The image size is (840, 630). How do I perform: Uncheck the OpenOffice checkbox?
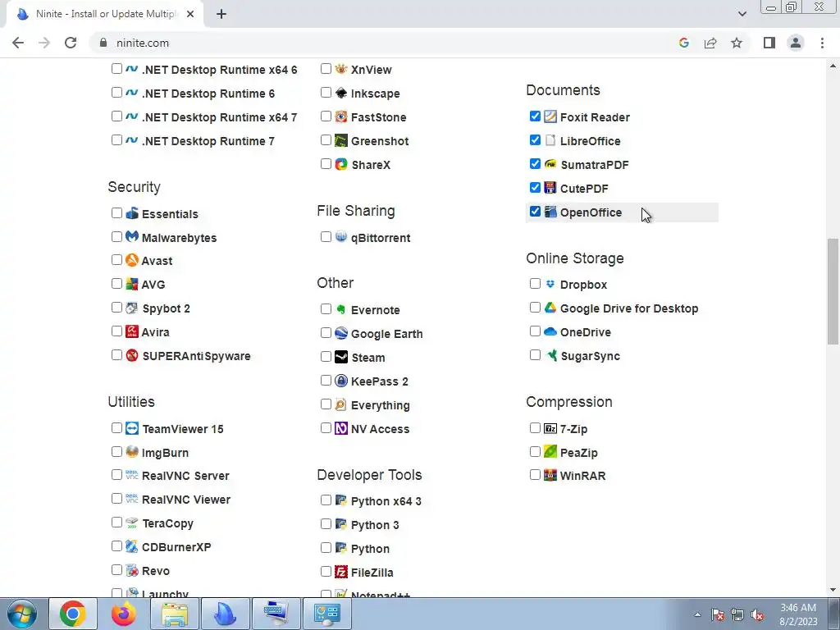click(535, 211)
